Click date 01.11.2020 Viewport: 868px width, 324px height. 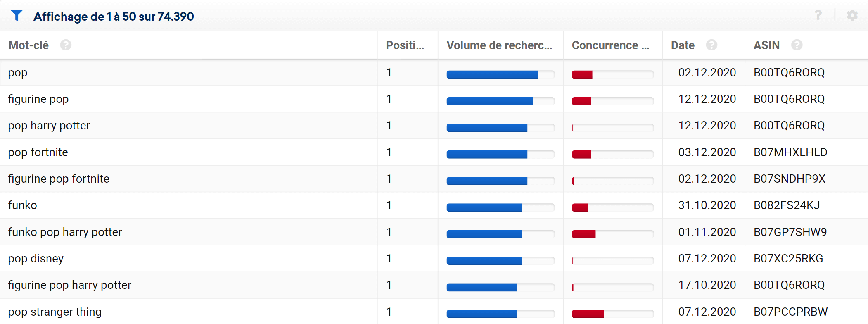tap(707, 232)
